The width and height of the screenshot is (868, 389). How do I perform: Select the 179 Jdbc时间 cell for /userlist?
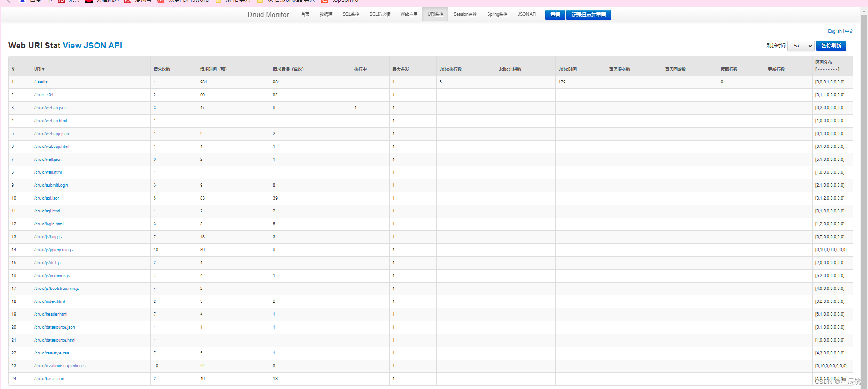click(581, 82)
